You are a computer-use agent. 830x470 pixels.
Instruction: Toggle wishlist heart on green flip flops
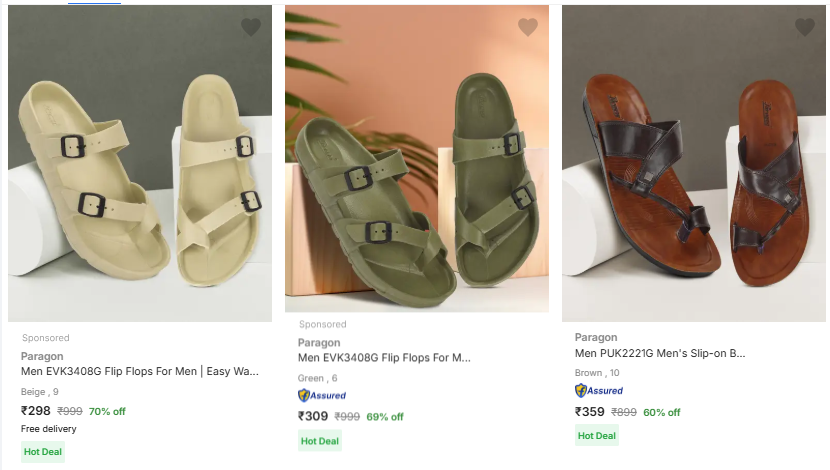tap(527, 27)
